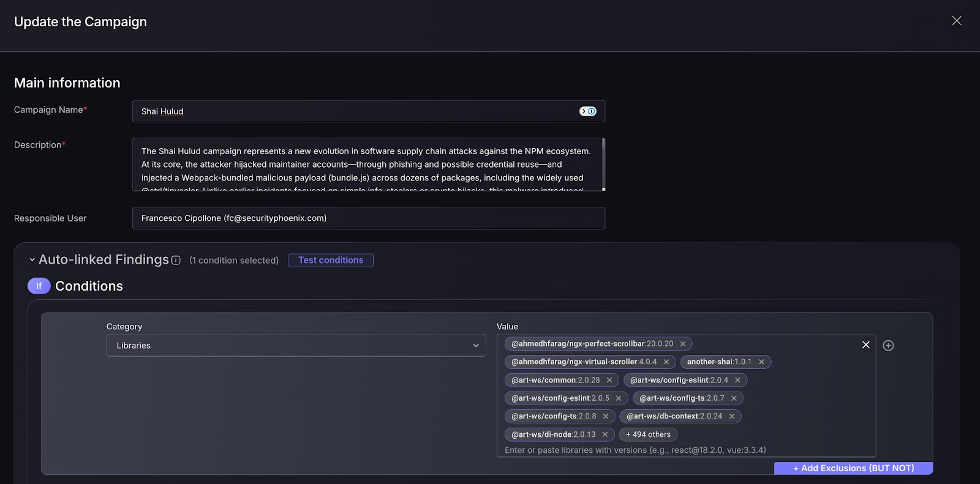Click the Responsible User field

tap(368, 218)
